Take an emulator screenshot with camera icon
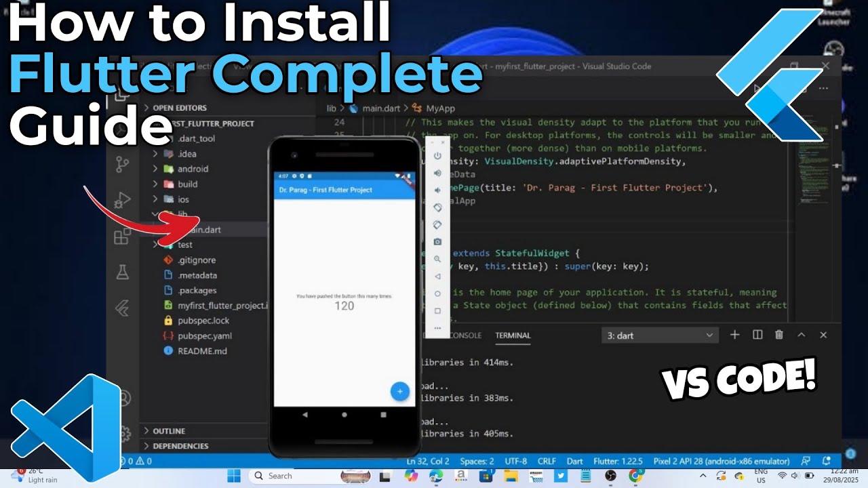This screenshot has width=868, height=488. (x=437, y=242)
